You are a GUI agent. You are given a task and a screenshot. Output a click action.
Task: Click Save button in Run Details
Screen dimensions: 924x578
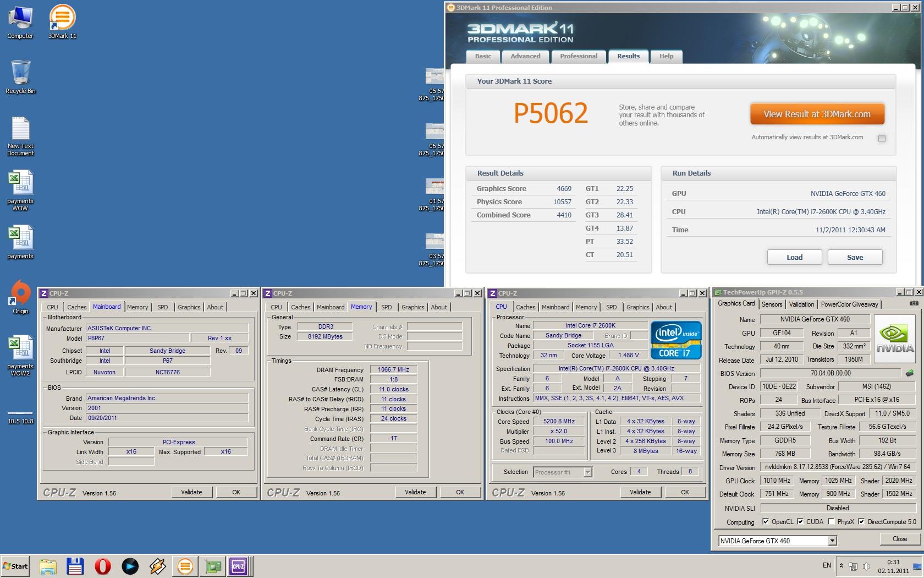[x=855, y=257]
